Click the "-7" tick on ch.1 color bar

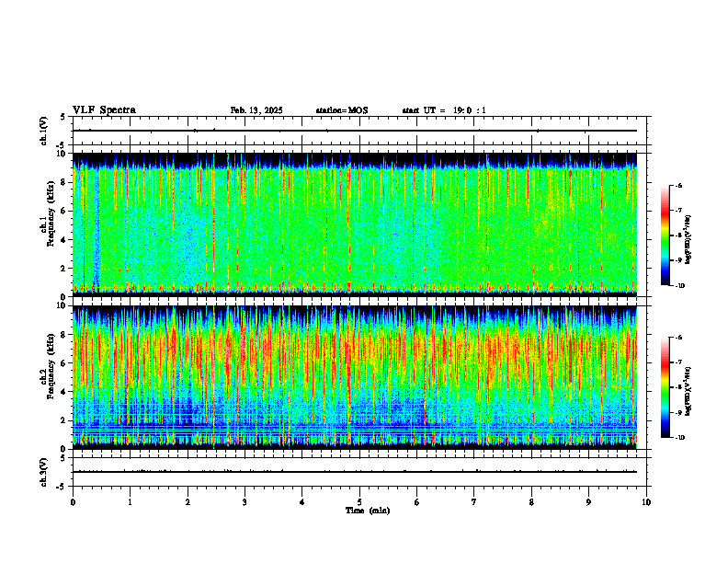point(679,211)
